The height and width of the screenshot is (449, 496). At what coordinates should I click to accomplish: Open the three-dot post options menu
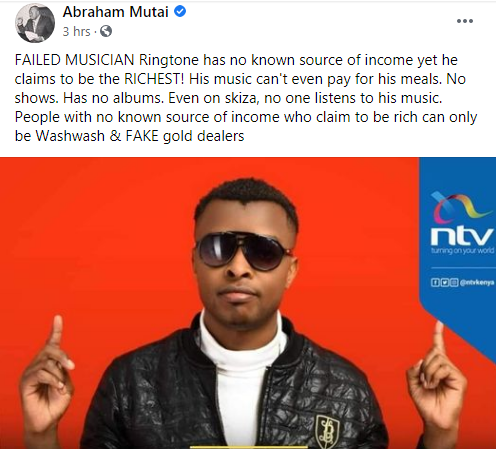pos(465,21)
